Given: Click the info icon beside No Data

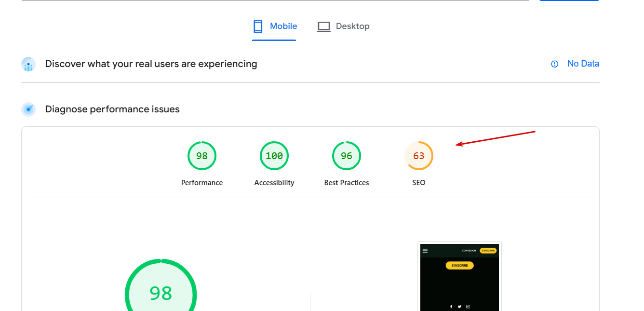Looking at the screenshot, I should pyautogui.click(x=554, y=64).
